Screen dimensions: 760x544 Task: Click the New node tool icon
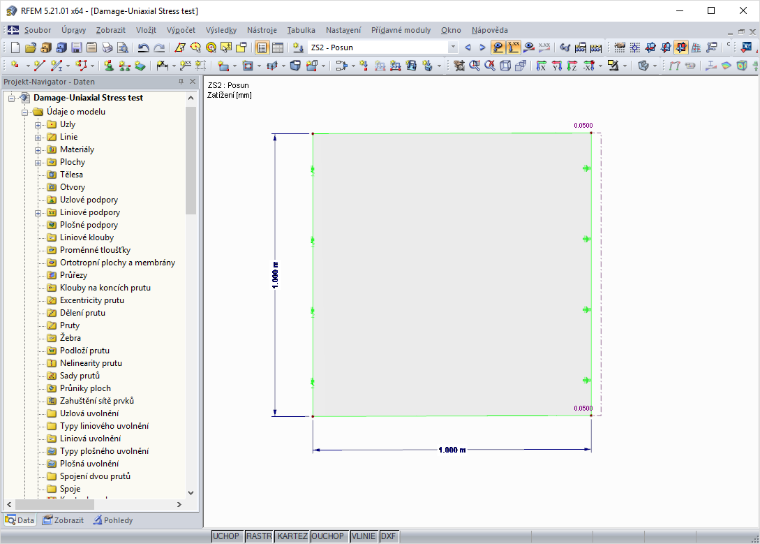click(16, 65)
